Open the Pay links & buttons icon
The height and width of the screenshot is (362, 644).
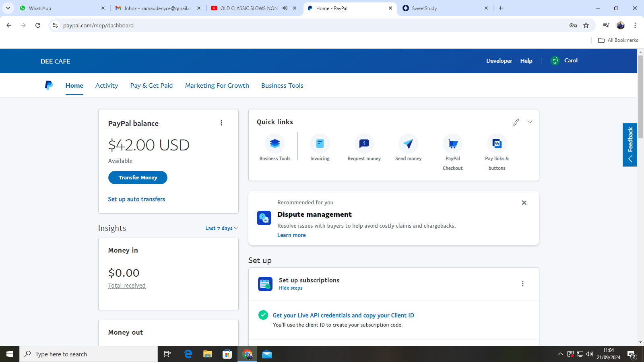pos(497,144)
